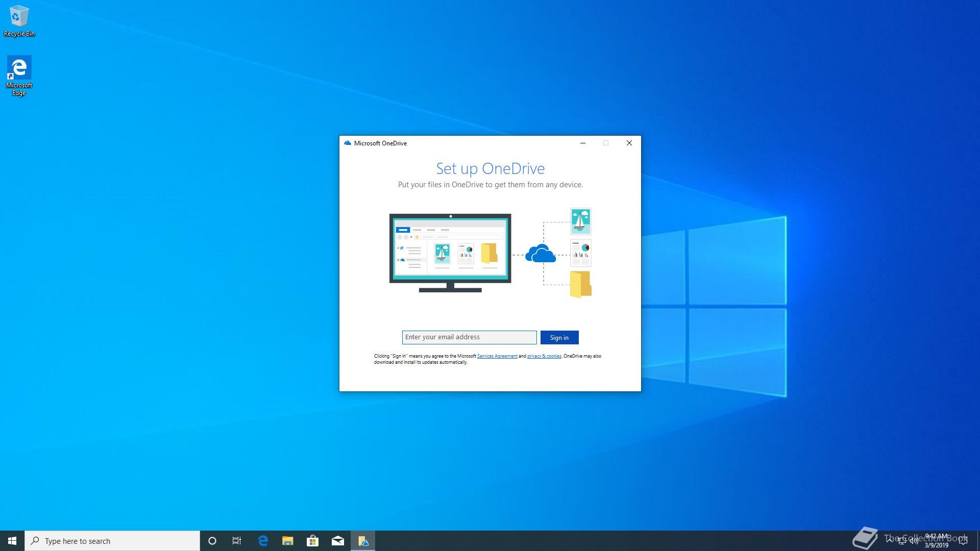Click the network icon in system tray
Image resolution: width=980 pixels, height=551 pixels.
coord(902,541)
